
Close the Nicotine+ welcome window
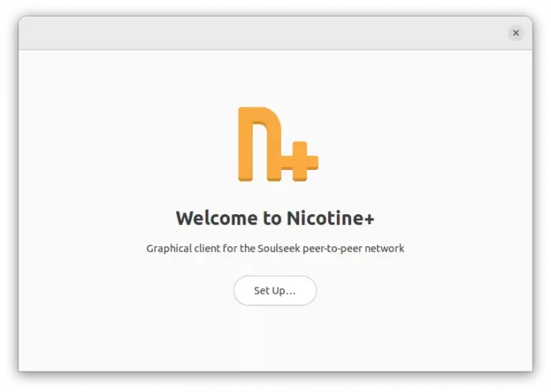[x=516, y=33]
